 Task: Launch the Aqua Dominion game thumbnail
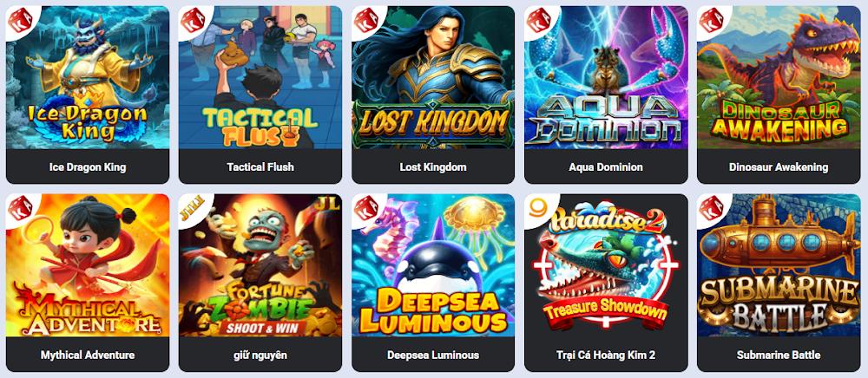[x=606, y=77]
